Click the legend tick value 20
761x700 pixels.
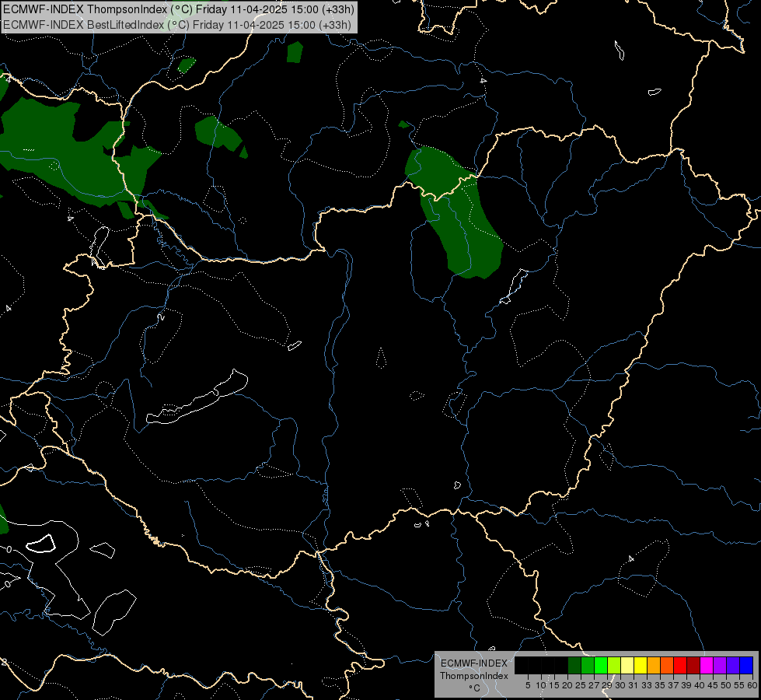click(567, 685)
